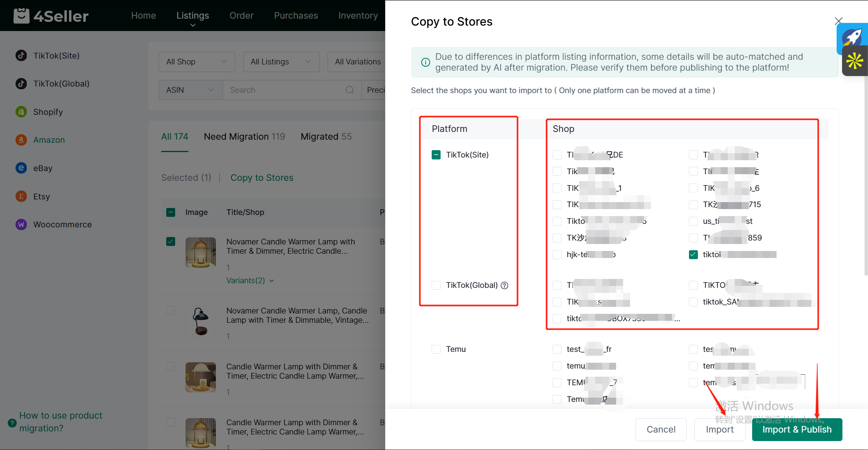The width and height of the screenshot is (868, 450).
Task: Expand the Listings menu chevron
Action: click(x=193, y=25)
